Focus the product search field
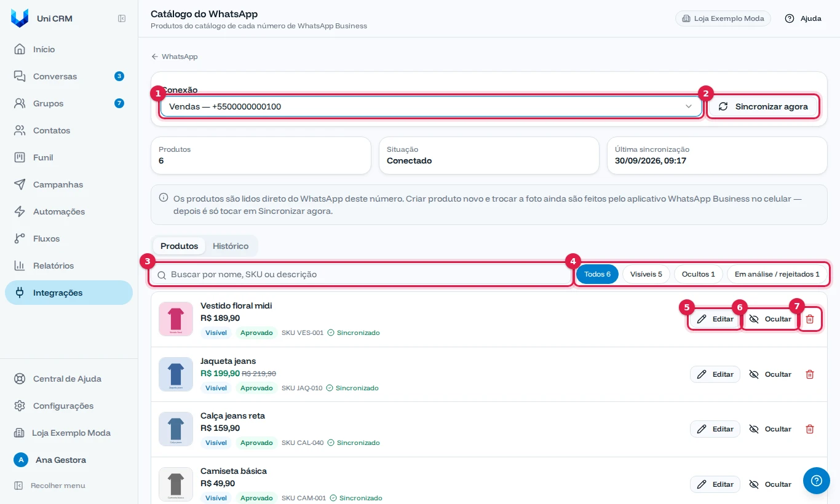Screen dimensions: 840x504 [361, 274]
